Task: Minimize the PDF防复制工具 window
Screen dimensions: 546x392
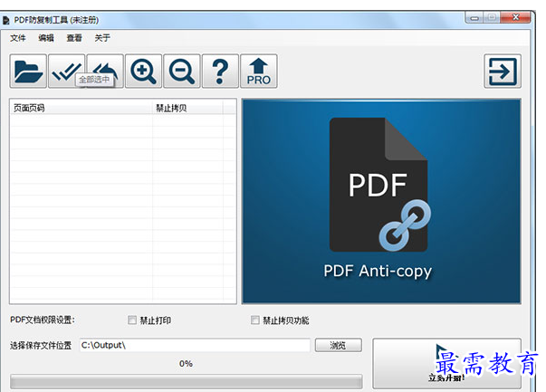Action: coord(474,17)
